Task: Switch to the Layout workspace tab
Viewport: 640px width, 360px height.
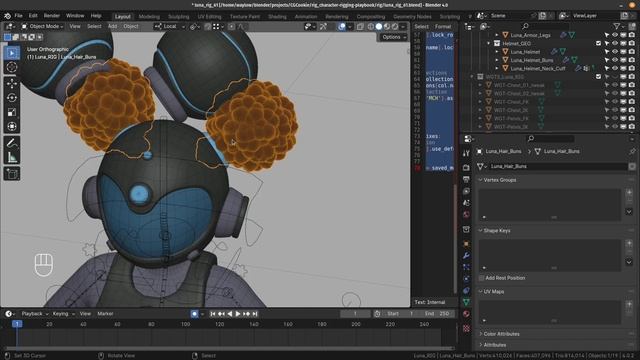Action: (x=122, y=17)
